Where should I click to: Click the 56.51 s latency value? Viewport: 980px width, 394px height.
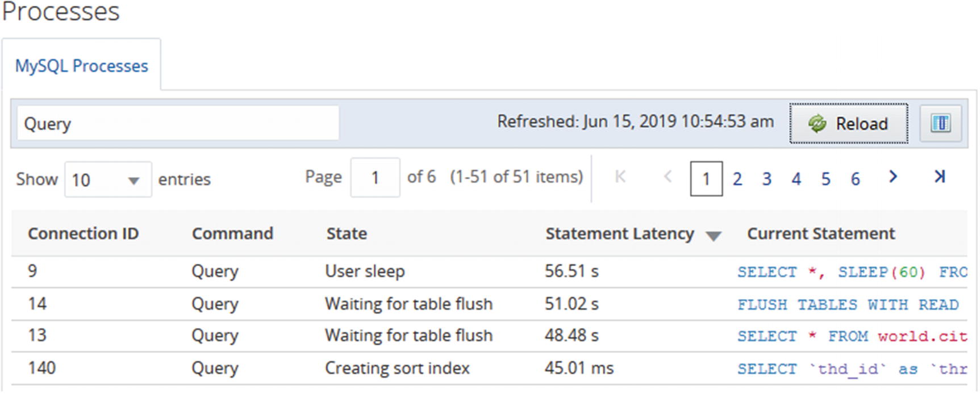coord(572,271)
